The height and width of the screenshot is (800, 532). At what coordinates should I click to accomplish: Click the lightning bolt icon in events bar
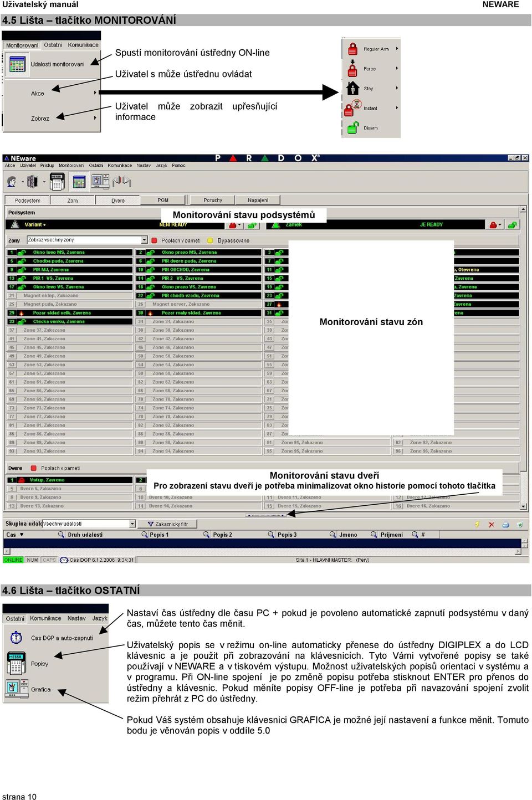477,524
